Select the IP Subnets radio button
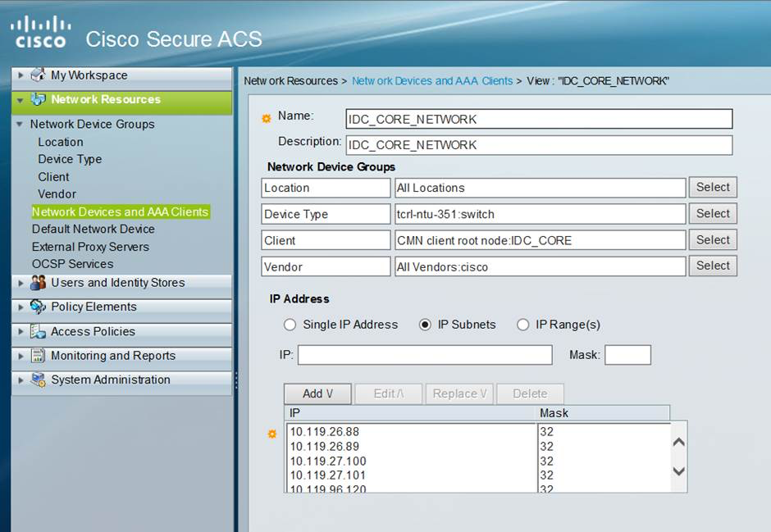Viewport: 771px width, 532px height. [x=425, y=325]
